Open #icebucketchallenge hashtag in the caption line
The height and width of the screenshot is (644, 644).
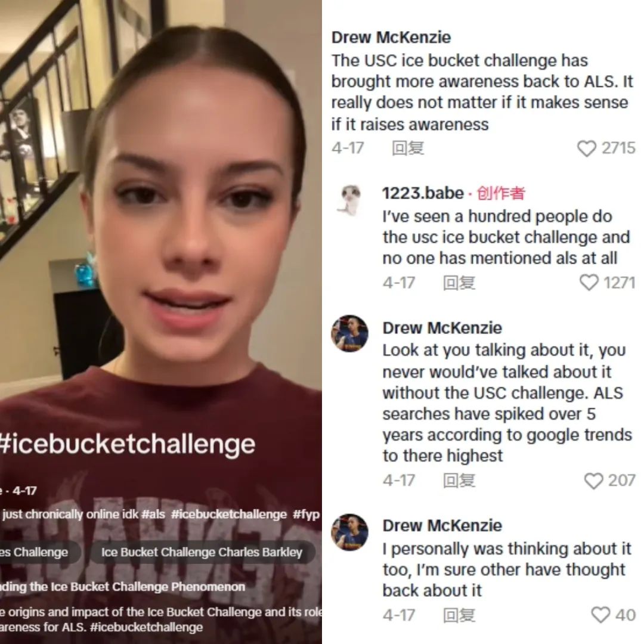(229, 514)
